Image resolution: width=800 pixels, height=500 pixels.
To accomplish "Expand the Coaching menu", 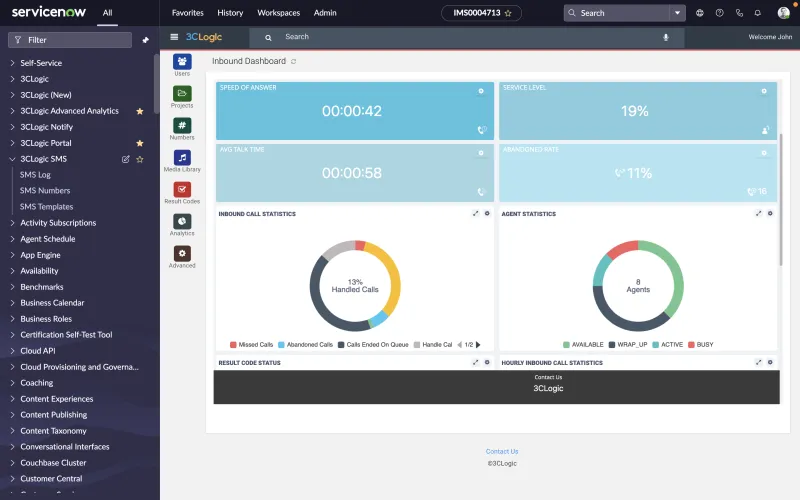I will point(12,383).
